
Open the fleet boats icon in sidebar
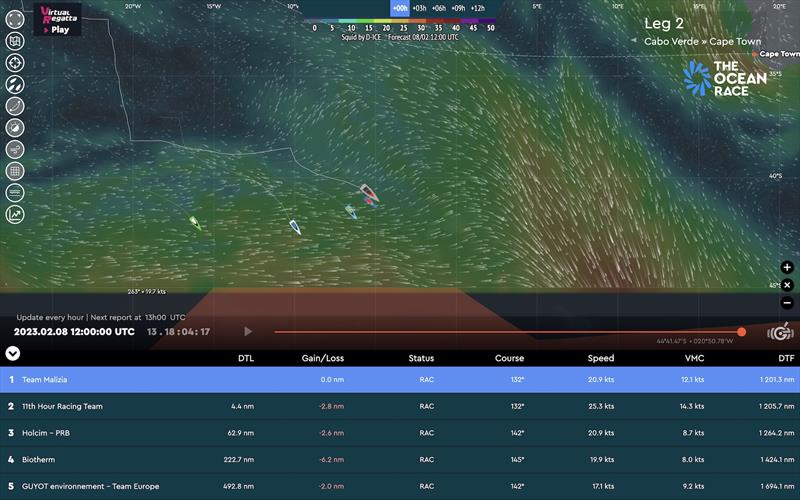tap(15, 84)
